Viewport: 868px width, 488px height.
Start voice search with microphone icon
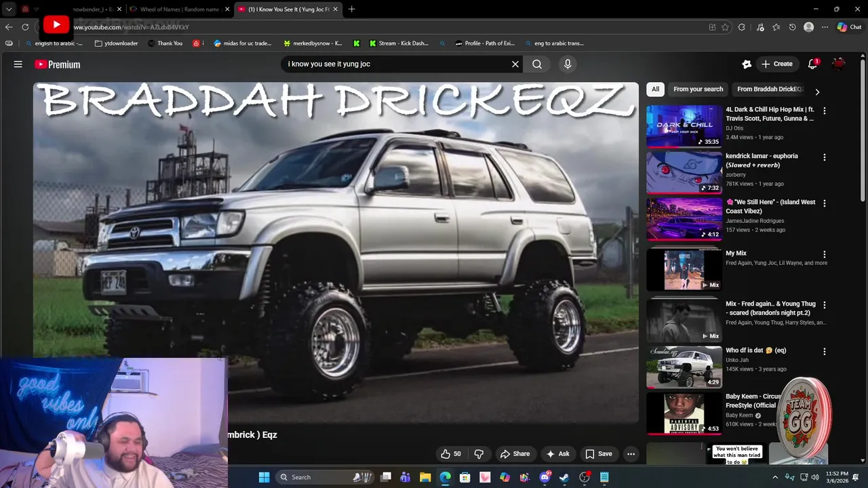[568, 64]
